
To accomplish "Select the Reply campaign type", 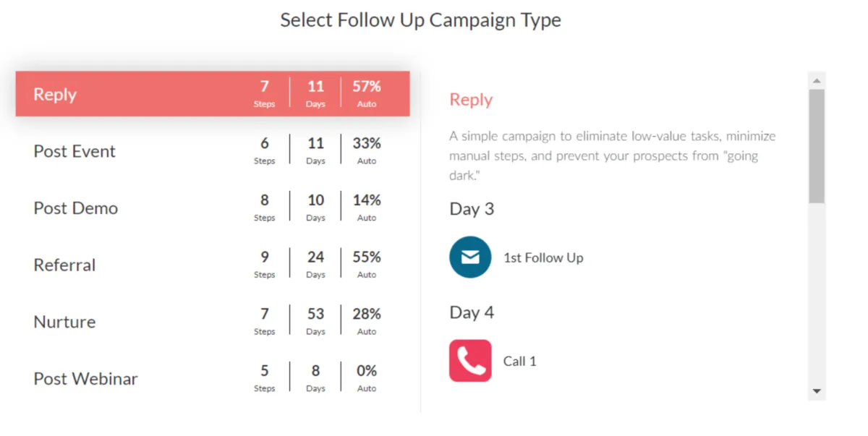I will (x=55, y=94).
